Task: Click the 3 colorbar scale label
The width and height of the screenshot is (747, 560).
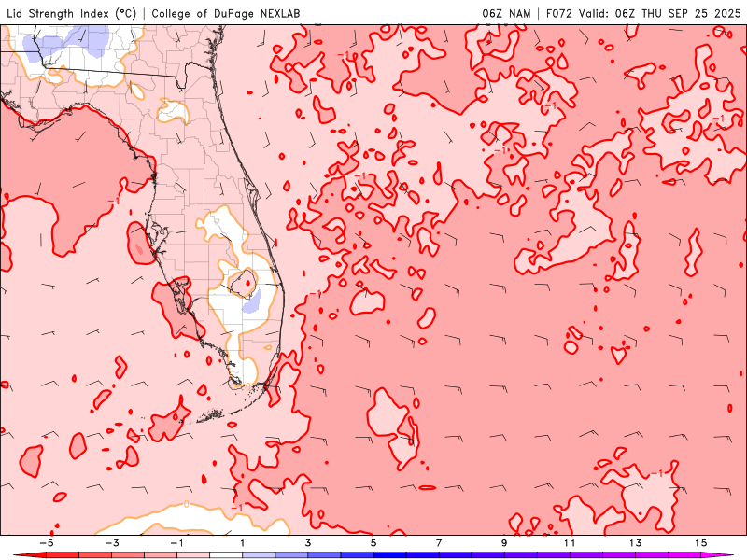Action: 308,543
